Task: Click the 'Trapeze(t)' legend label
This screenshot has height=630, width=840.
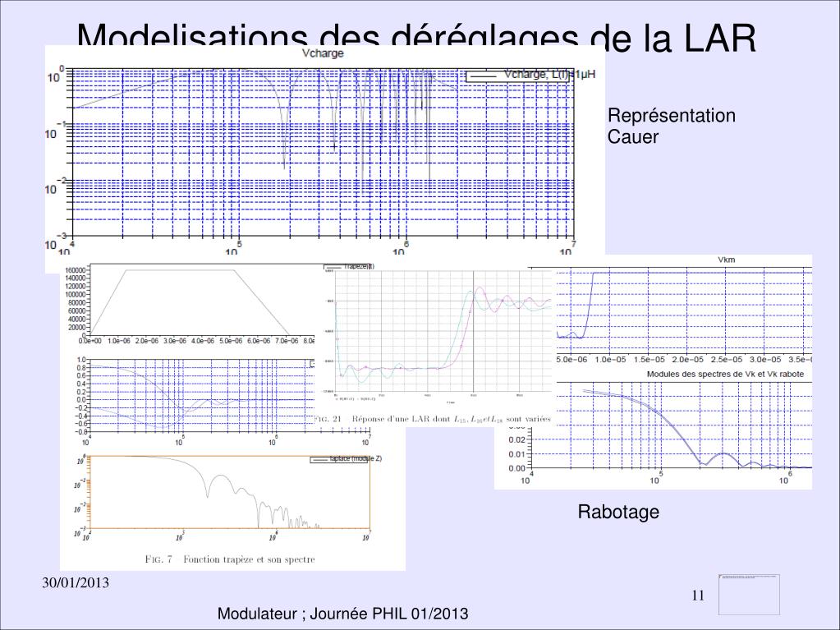Action: click(349, 266)
